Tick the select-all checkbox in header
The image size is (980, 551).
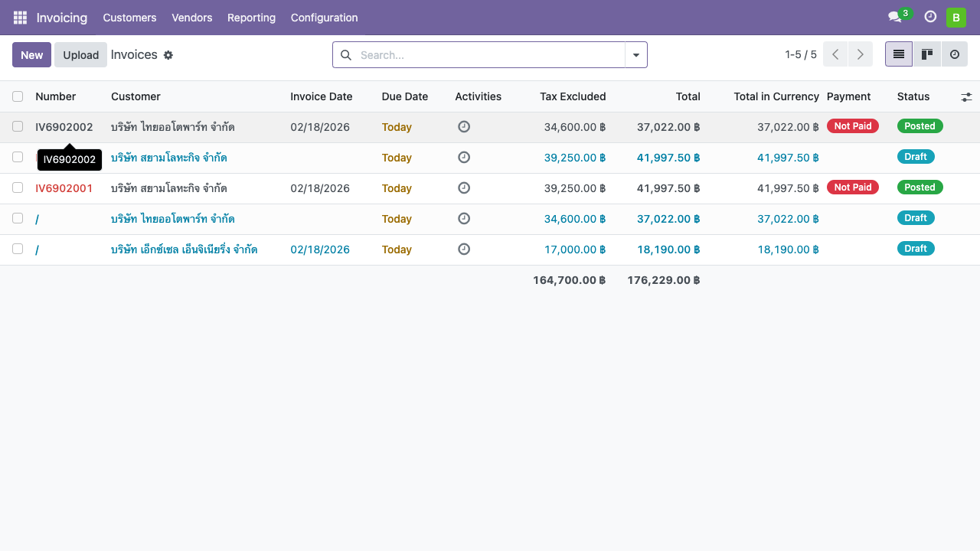18,96
